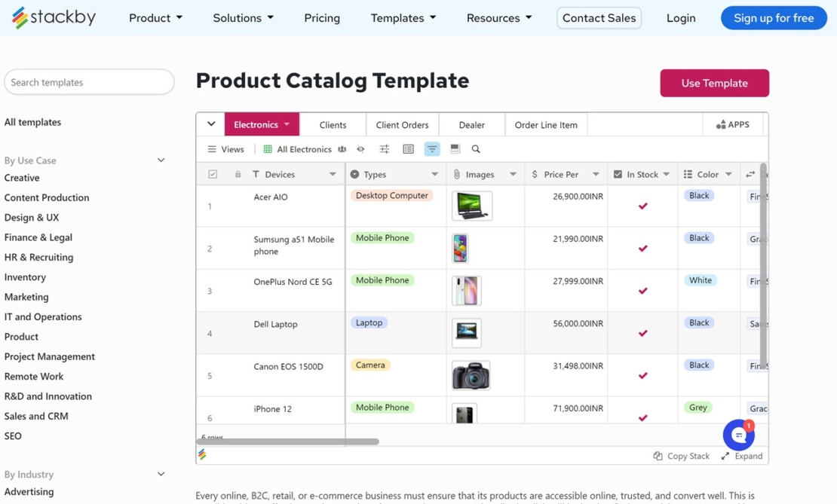Click the card layout icon beside filter
This screenshot has height=504, width=837.
click(455, 149)
